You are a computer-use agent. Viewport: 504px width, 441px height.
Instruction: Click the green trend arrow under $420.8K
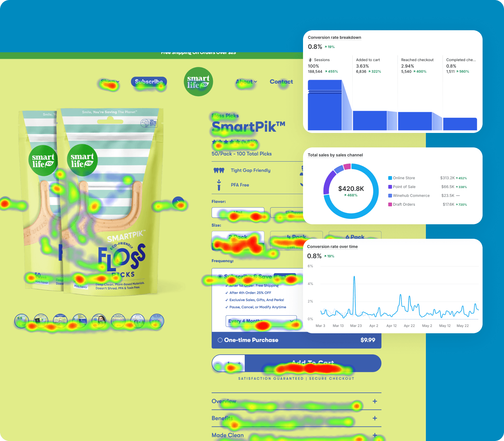345,195
